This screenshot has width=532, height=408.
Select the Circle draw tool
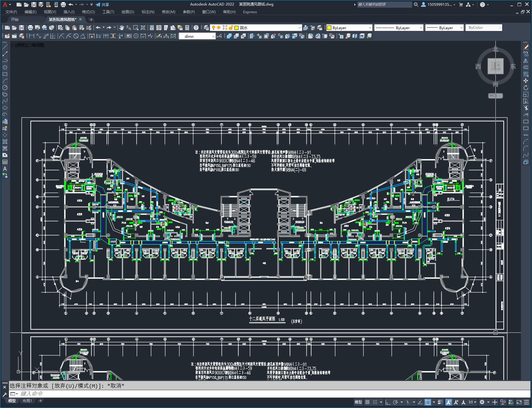click(x=5, y=88)
